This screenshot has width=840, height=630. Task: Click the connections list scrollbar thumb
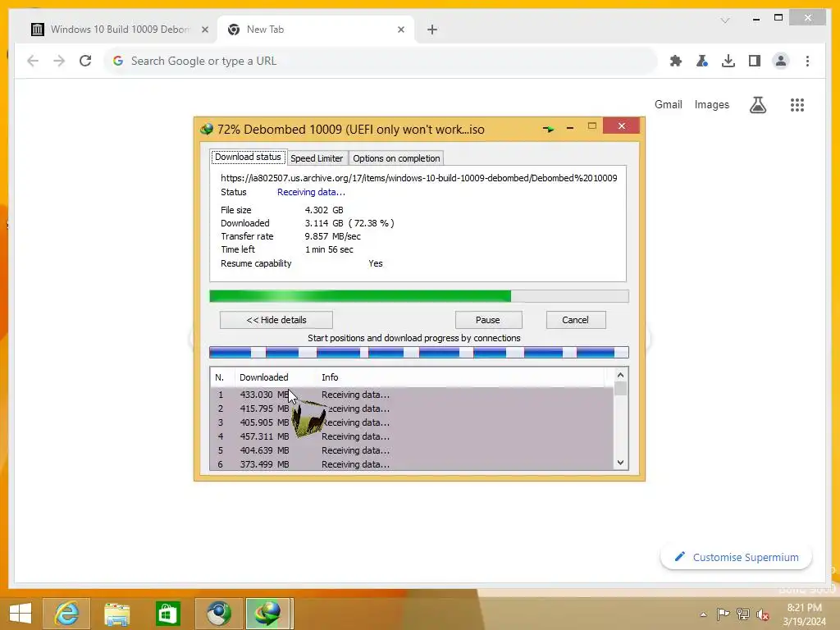(x=620, y=388)
